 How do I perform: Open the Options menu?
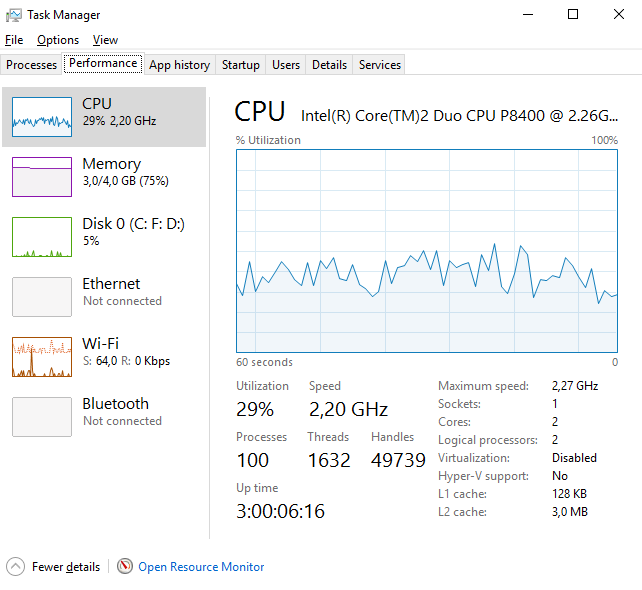point(58,40)
